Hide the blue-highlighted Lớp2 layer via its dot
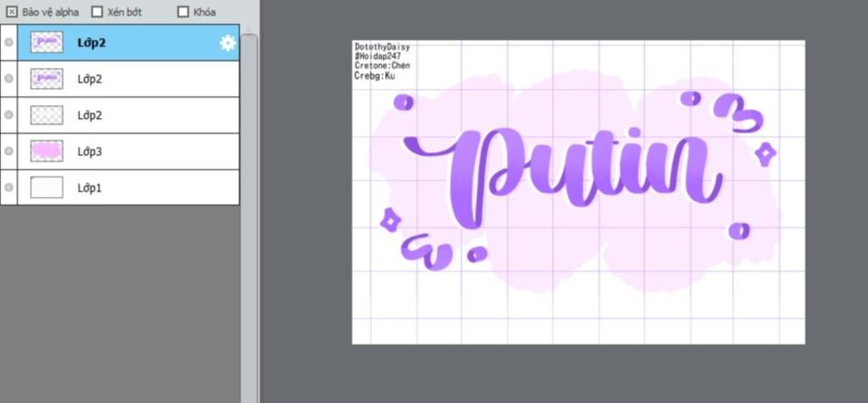The height and width of the screenshot is (403, 868). coord(8,42)
